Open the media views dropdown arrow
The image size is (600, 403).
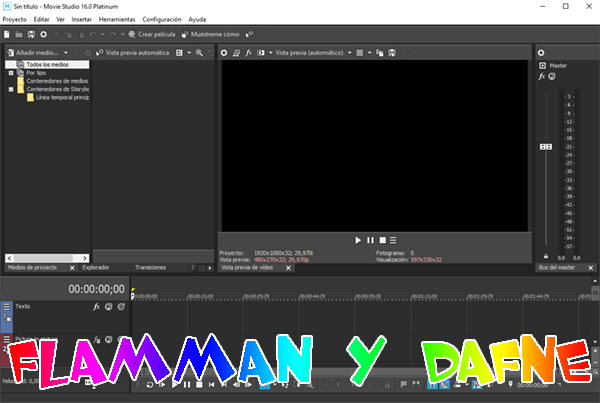click(x=189, y=53)
